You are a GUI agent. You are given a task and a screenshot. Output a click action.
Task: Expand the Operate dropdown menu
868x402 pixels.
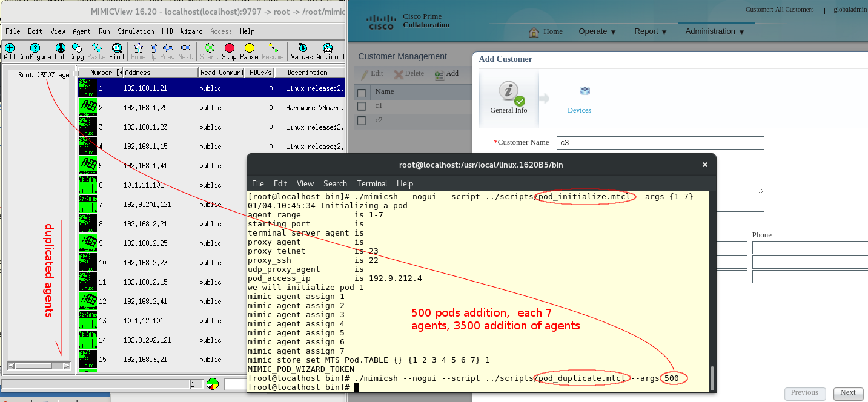point(597,31)
